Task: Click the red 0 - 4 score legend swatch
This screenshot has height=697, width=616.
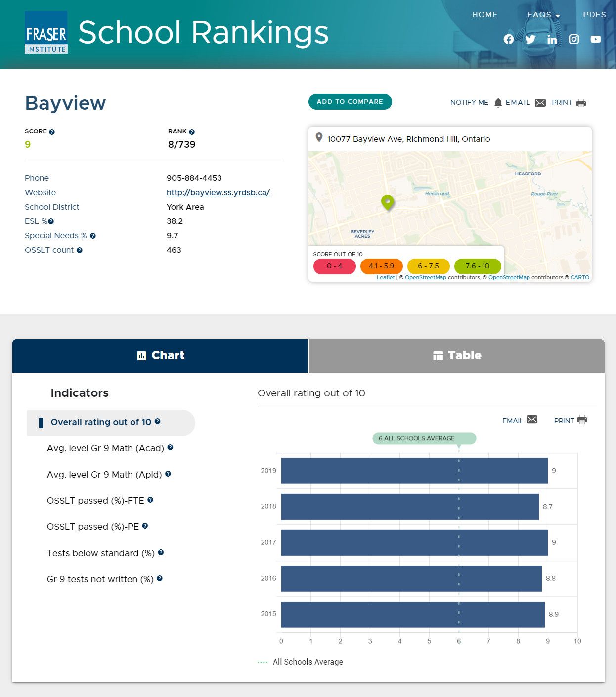Action: tap(334, 266)
